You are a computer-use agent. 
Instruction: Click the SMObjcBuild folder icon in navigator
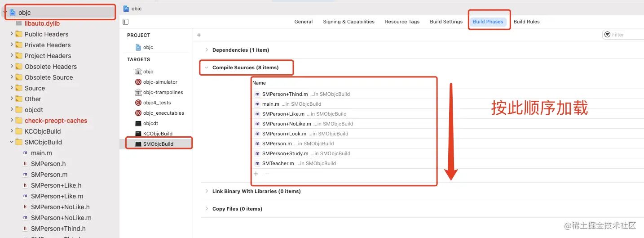click(19, 142)
